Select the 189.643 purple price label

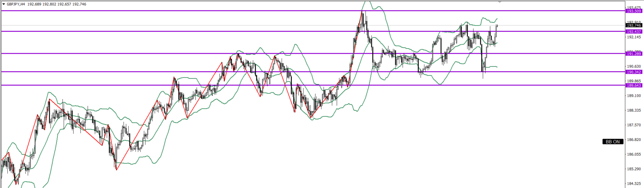(634, 86)
